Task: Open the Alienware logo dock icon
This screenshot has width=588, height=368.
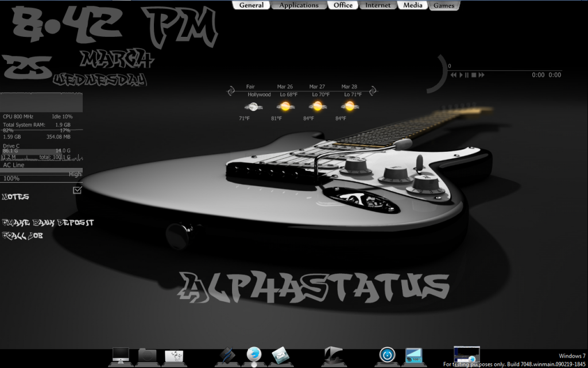Action: click(x=334, y=356)
